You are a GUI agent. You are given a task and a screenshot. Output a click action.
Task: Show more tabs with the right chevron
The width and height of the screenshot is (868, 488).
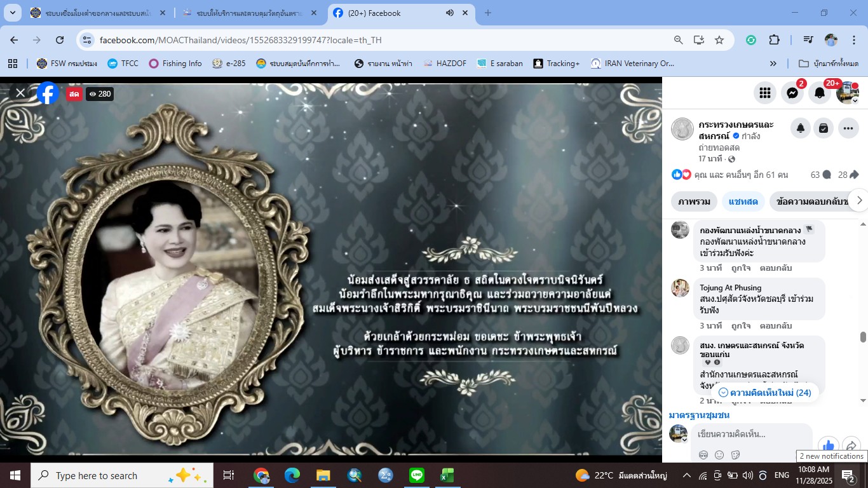point(859,201)
